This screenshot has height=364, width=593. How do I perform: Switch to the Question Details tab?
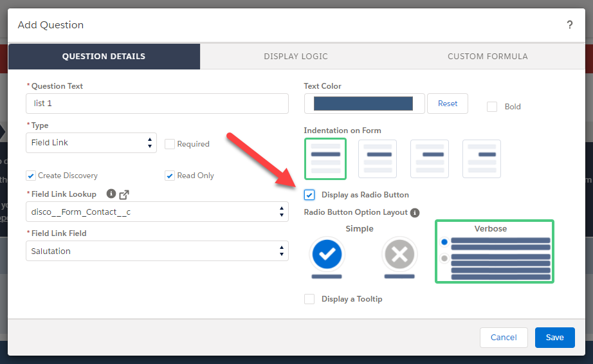click(x=104, y=57)
